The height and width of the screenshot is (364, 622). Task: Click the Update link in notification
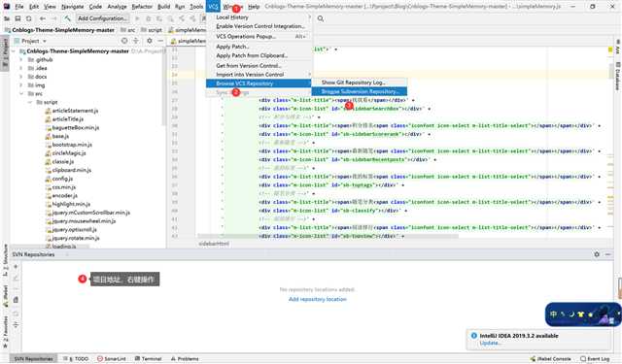(490, 343)
